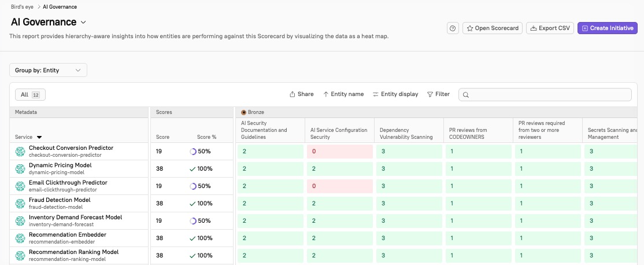Click the Score column header

pos(162,137)
